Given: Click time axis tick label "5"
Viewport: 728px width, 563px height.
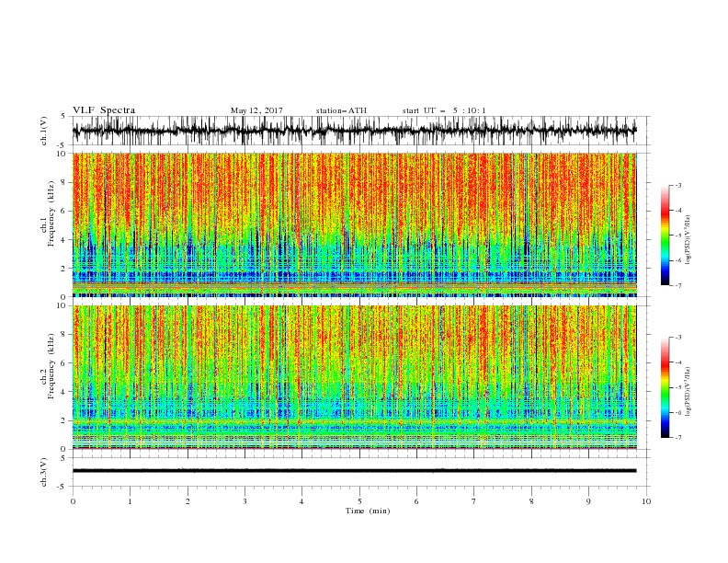Looking at the screenshot, I should pyautogui.click(x=359, y=501).
